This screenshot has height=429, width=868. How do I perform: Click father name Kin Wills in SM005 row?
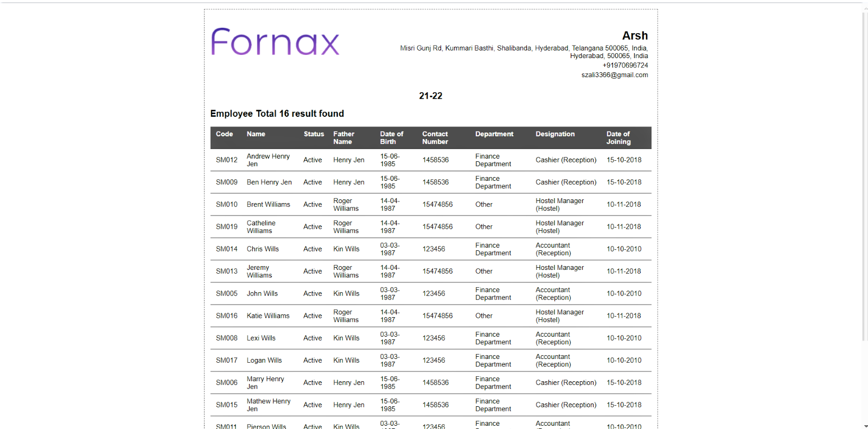pos(346,294)
